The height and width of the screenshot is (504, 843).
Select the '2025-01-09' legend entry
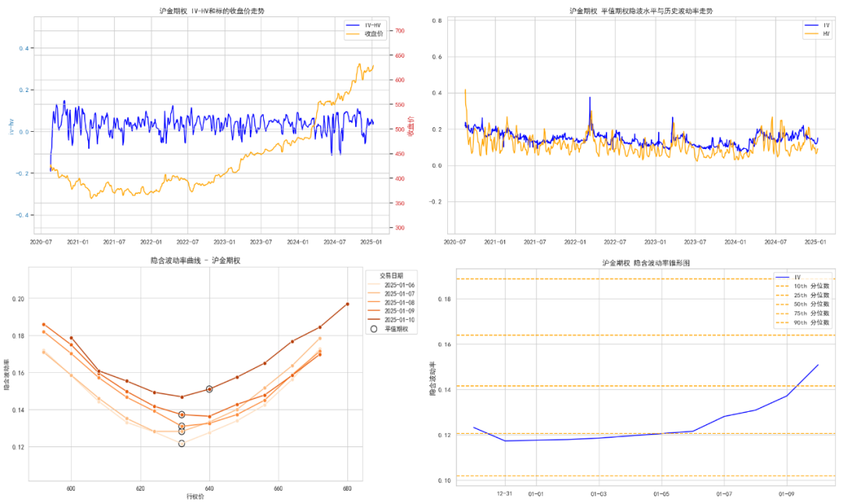click(x=391, y=311)
